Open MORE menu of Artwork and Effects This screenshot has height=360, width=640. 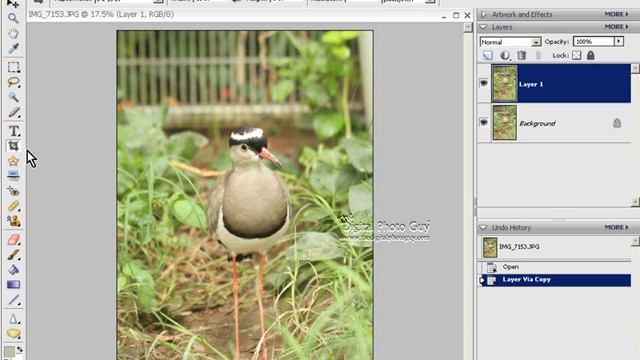point(616,14)
